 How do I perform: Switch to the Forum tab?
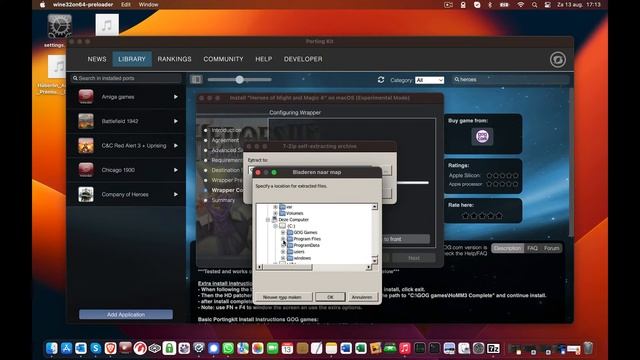(x=551, y=248)
